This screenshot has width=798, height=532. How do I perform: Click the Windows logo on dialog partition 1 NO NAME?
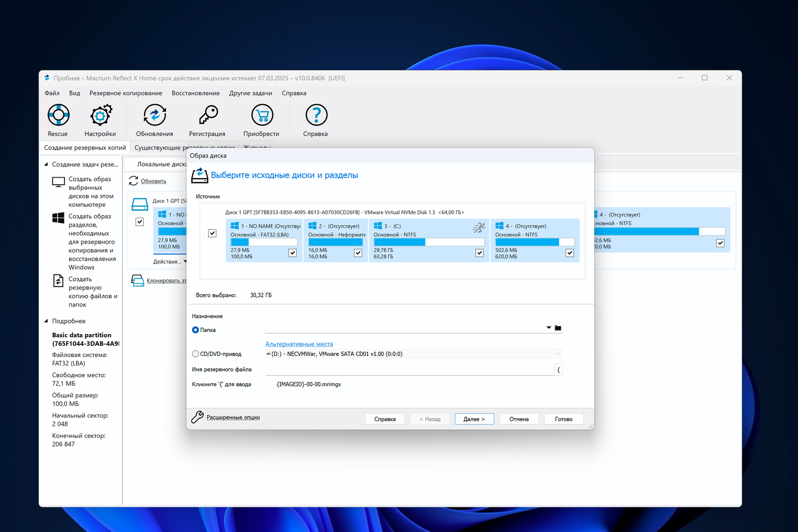235,226
